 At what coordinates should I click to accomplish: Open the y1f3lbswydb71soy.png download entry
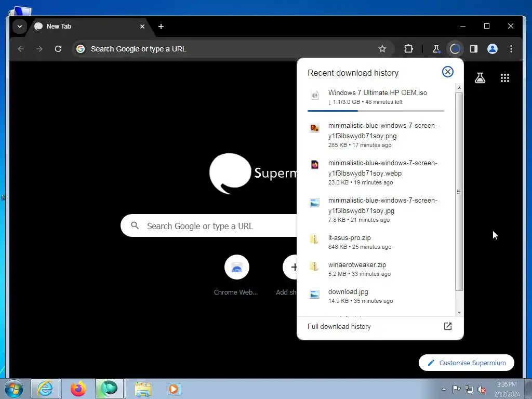pos(376,135)
